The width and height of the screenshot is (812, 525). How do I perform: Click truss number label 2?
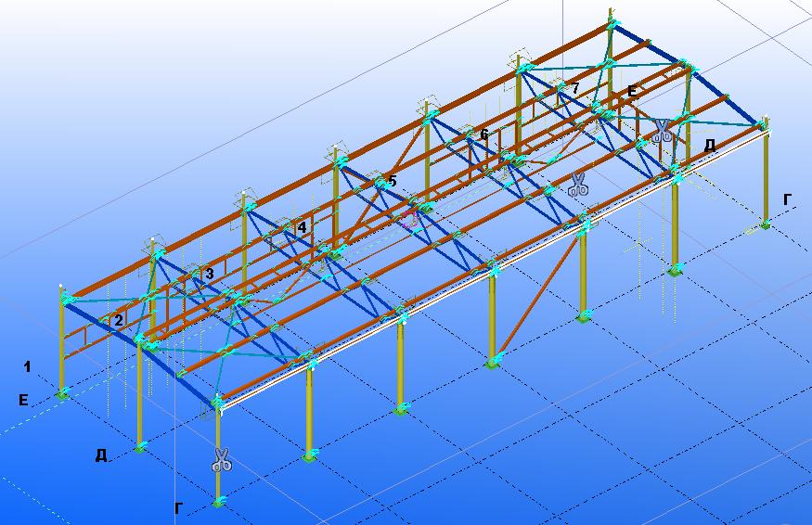point(119,320)
